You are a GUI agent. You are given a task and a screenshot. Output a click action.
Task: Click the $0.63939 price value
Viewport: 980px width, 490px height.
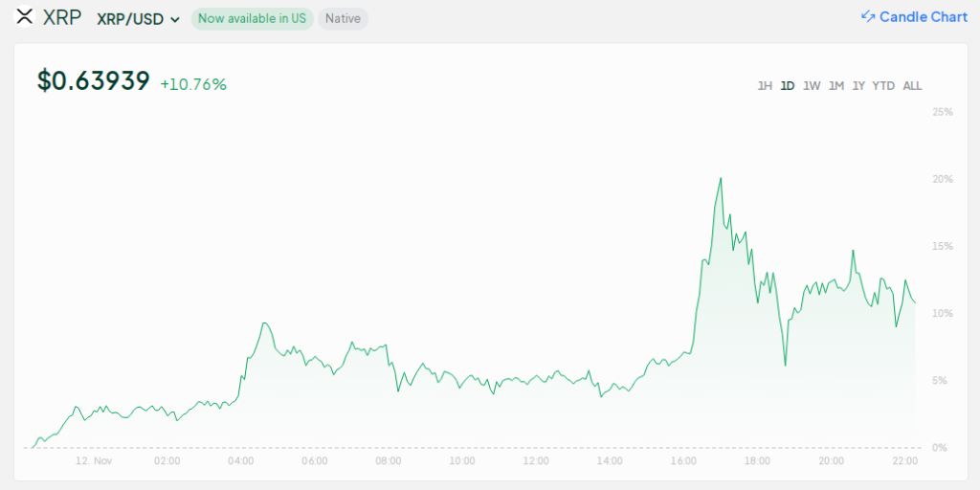(x=94, y=81)
